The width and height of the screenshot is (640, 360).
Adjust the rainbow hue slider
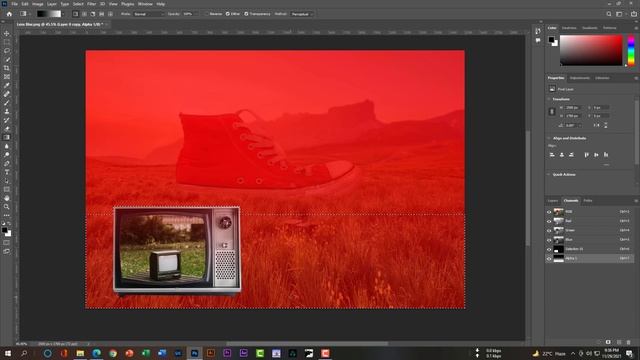[x=631, y=50]
